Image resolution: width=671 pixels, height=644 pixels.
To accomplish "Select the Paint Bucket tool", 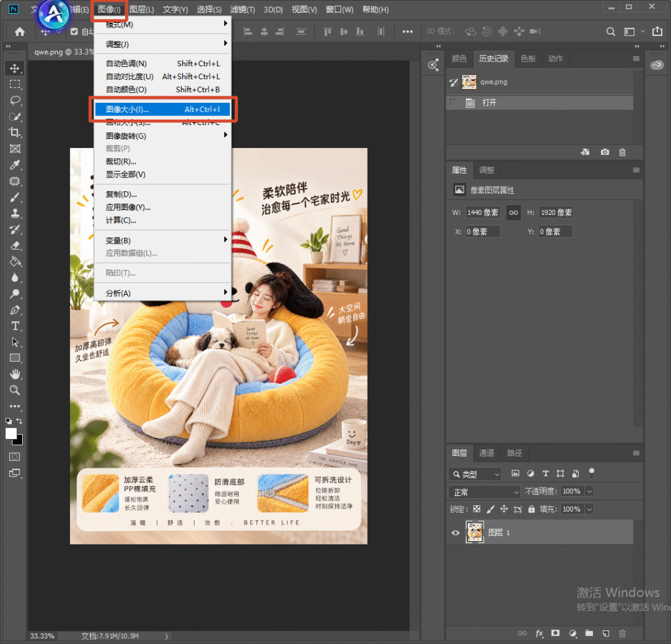I will 15,261.
